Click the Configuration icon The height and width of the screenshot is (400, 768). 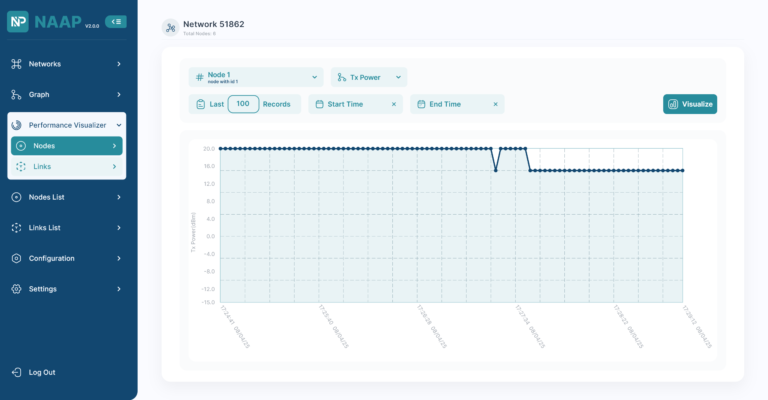pos(16,258)
